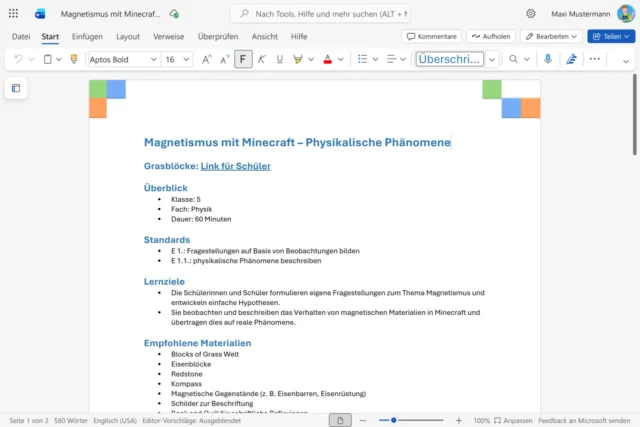The image size is (640, 427).
Task: Open the highlight color dropdown arrow
Action: [311, 60]
